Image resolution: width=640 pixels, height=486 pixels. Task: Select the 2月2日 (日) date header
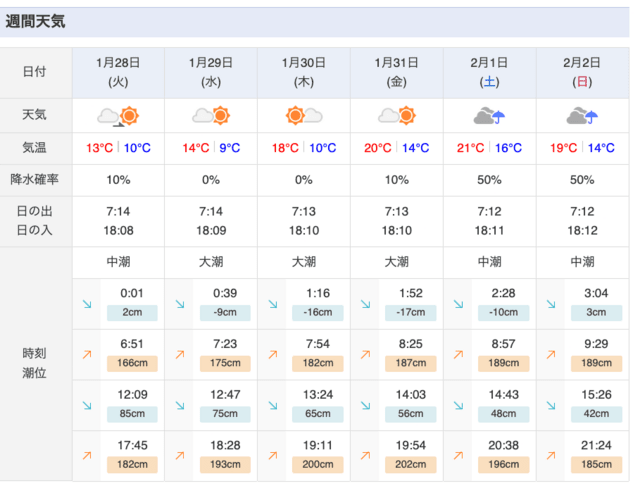click(x=582, y=72)
